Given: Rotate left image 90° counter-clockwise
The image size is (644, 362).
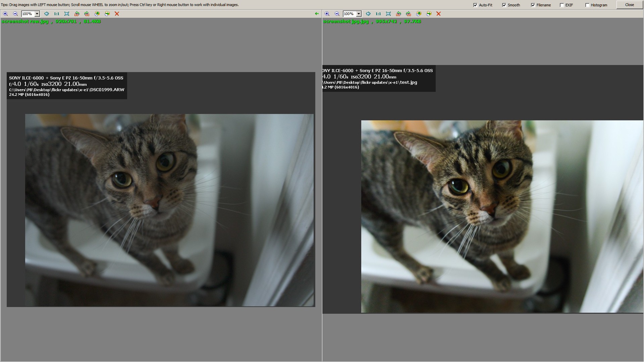Looking at the screenshot, I should pos(77,14).
